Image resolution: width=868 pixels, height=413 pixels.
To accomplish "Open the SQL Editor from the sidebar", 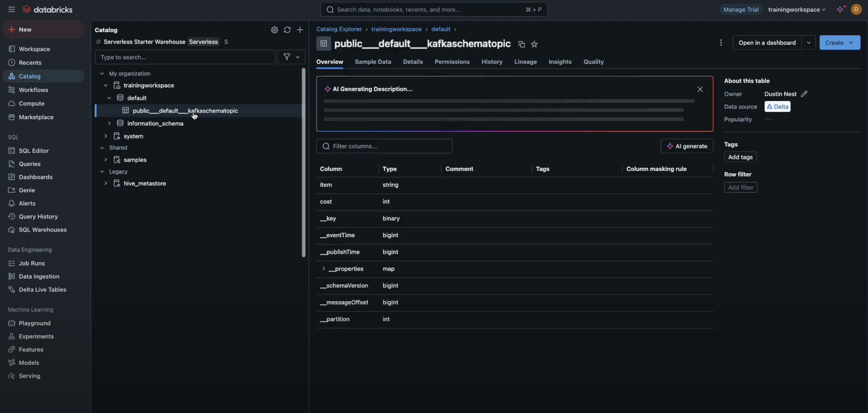I will pyautogui.click(x=33, y=151).
